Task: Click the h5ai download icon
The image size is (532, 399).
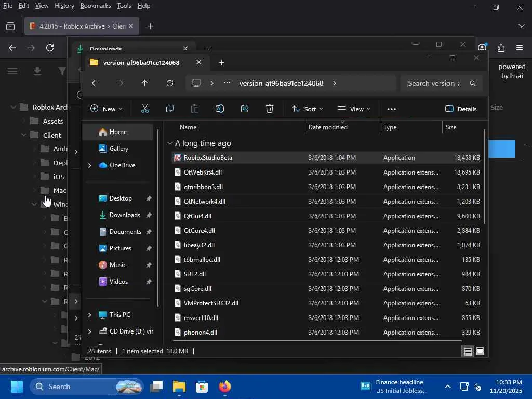Action: (x=37, y=71)
